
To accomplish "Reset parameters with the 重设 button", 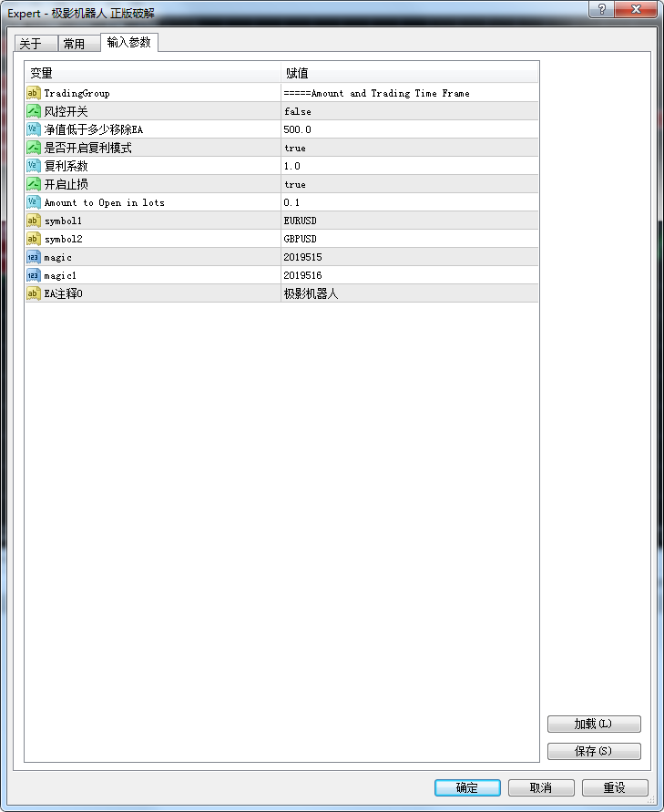I will coord(615,787).
